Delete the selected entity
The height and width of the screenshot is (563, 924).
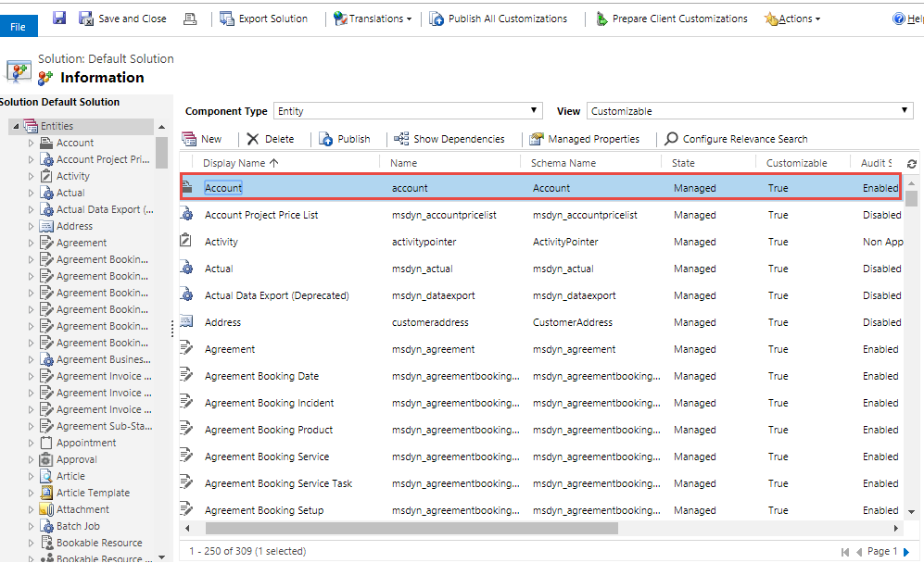[x=270, y=139]
